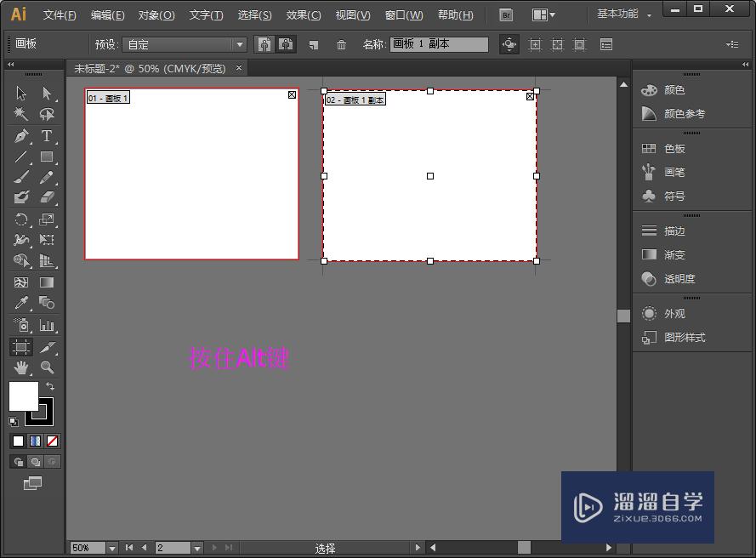This screenshot has width=756, height=558.
Task: Select the Symbol Sprayer tool
Action: [x=20, y=325]
